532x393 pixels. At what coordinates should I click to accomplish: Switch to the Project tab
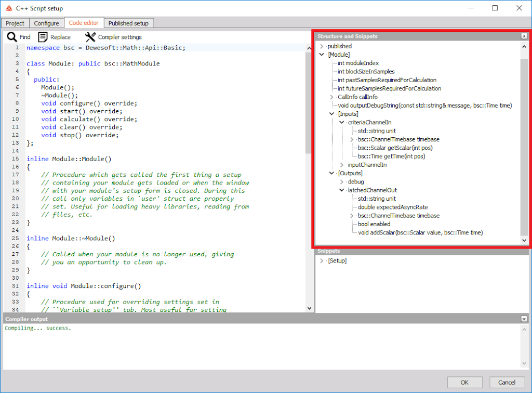[15, 23]
